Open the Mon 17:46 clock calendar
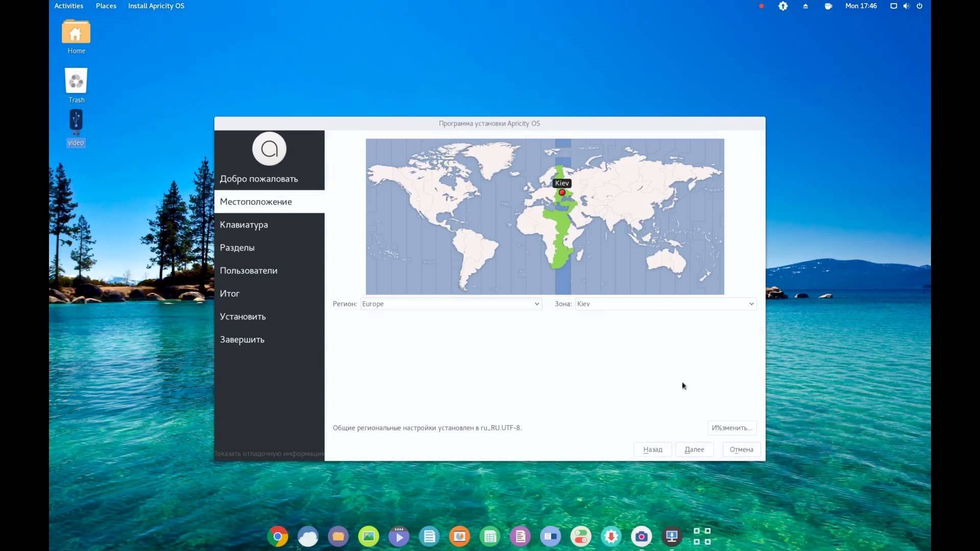Screen dimensions: 980x551 [861, 6]
